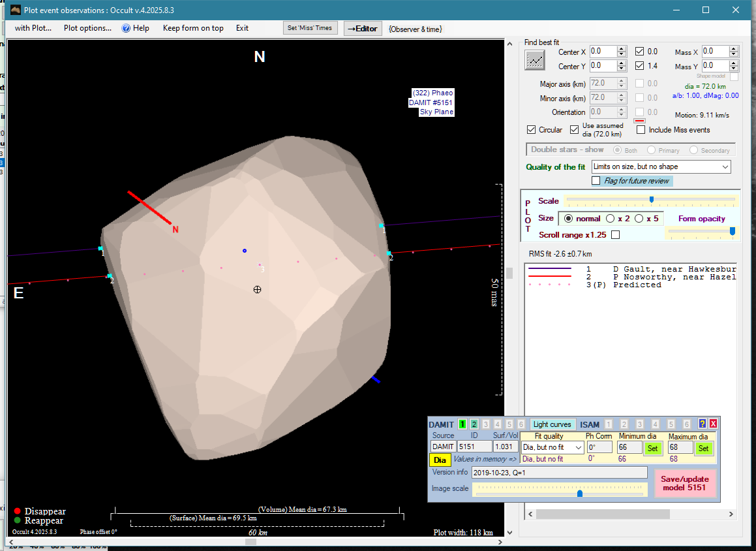
Task: Enable the Include Miss events checkbox
Action: coord(641,130)
